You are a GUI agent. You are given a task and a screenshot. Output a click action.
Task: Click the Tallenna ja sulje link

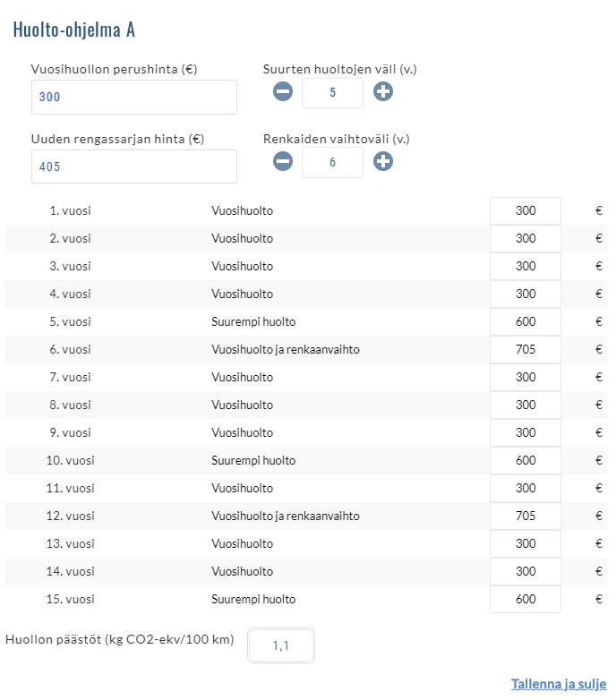point(558,684)
